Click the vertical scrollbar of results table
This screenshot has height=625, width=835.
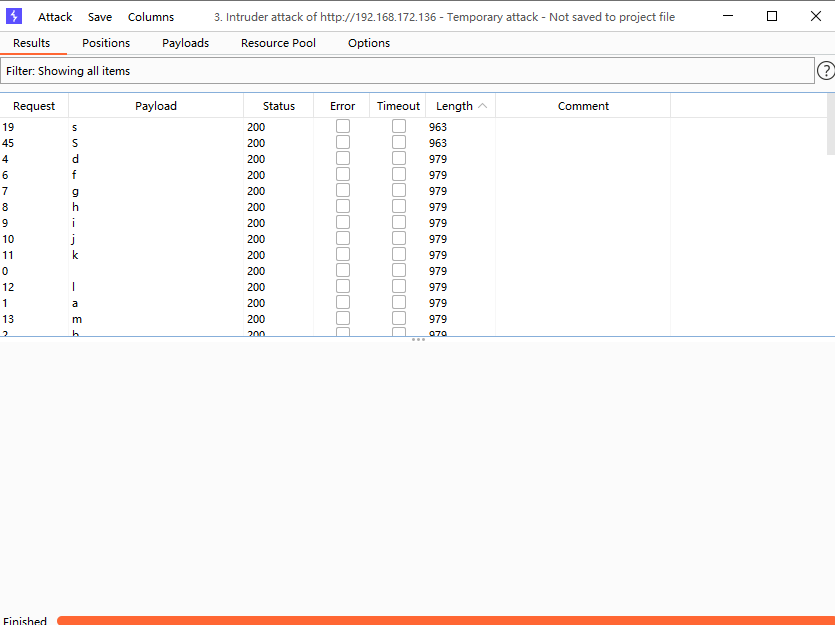click(x=830, y=125)
